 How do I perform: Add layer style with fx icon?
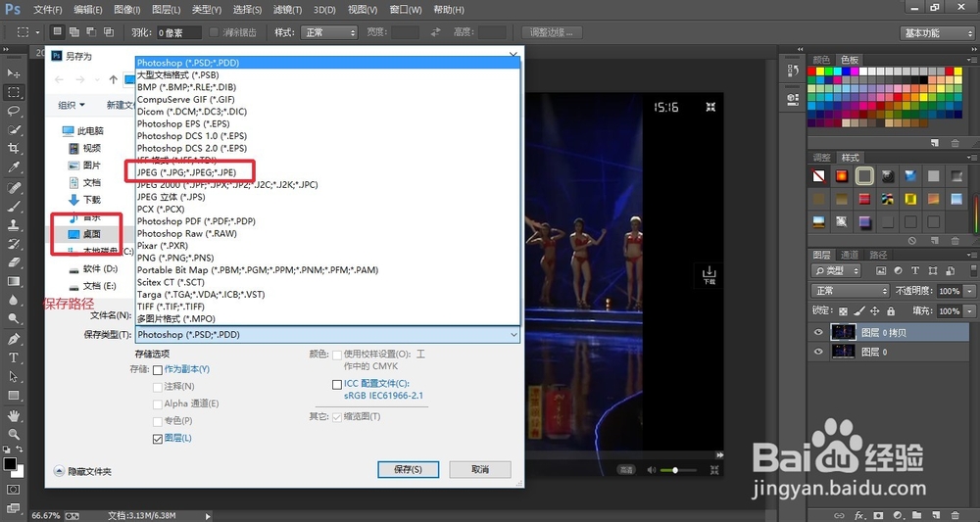coord(860,516)
